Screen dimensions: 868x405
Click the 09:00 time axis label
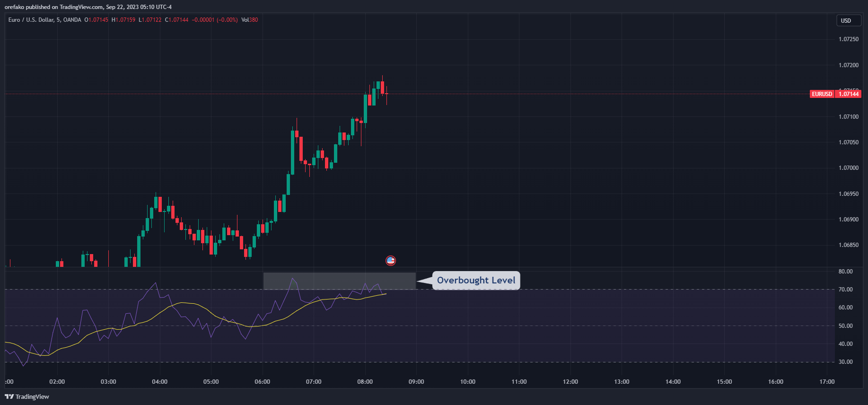416,382
